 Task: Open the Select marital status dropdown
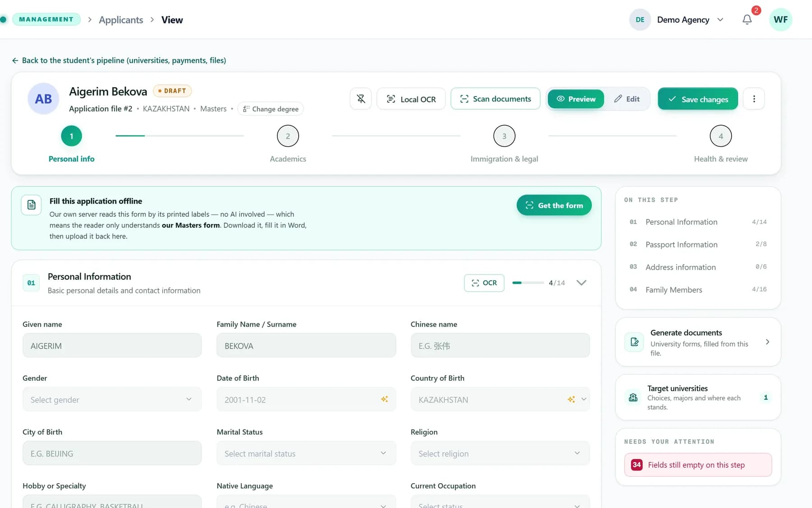point(306,453)
